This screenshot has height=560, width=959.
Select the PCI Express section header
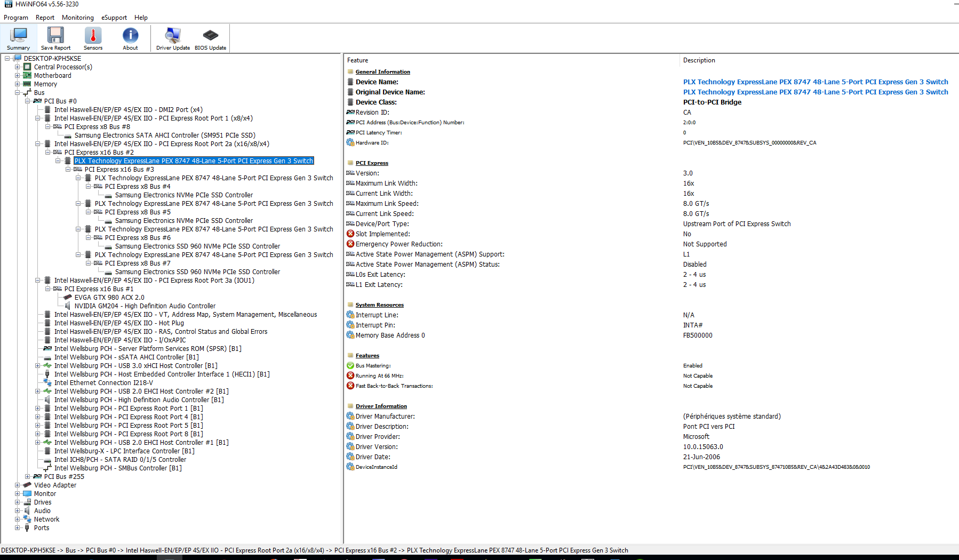(x=372, y=163)
